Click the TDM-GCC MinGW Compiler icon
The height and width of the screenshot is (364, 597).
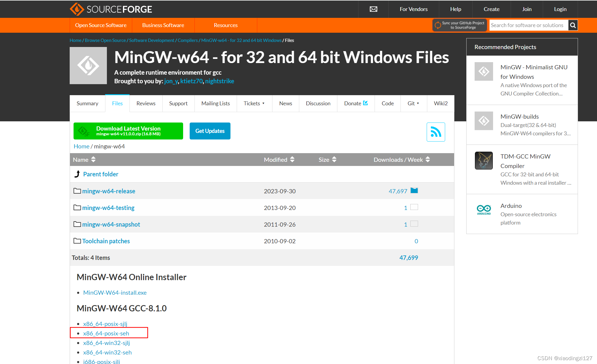(x=484, y=161)
